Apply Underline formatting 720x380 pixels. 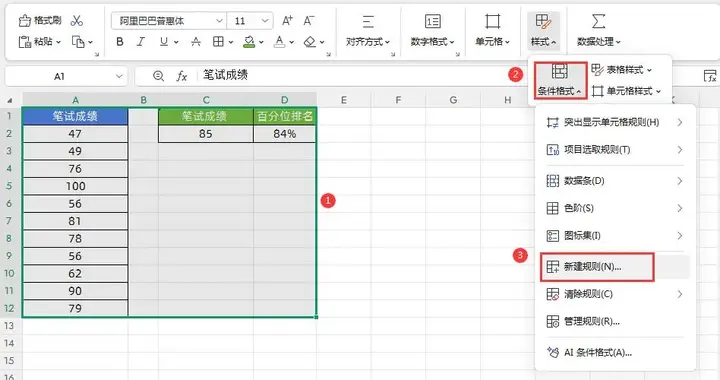(x=163, y=42)
